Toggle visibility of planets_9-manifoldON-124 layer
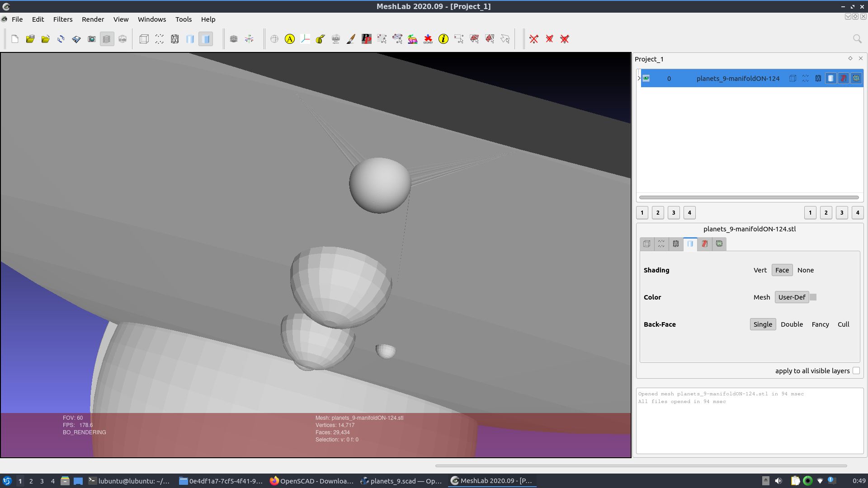This screenshot has width=868, height=488. (646, 78)
